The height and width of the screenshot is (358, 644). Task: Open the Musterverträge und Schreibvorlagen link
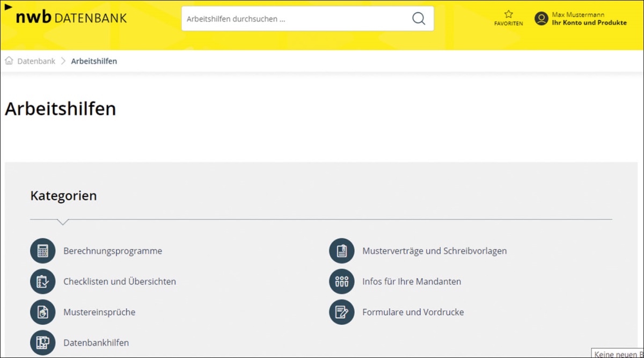pyautogui.click(x=434, y=251)
